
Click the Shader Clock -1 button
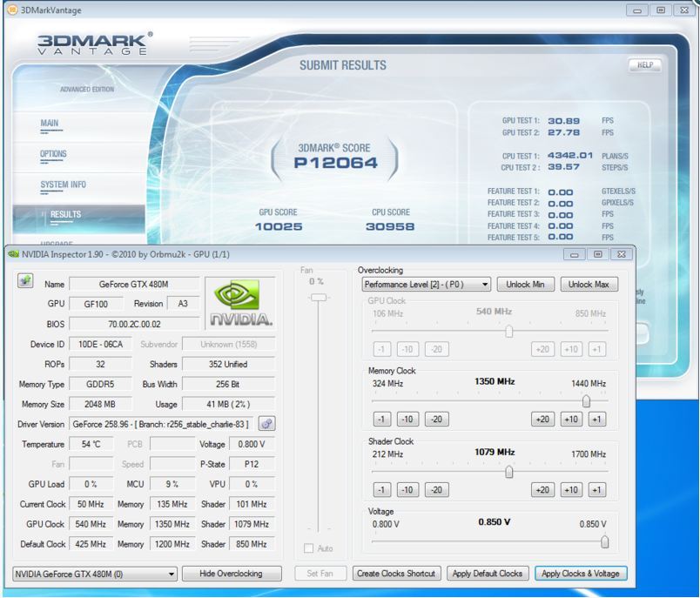pyautogui.click(x=381, y=489)
